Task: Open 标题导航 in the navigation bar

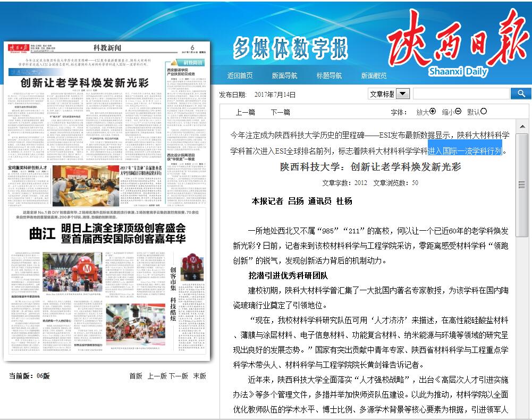Action: 329,75
